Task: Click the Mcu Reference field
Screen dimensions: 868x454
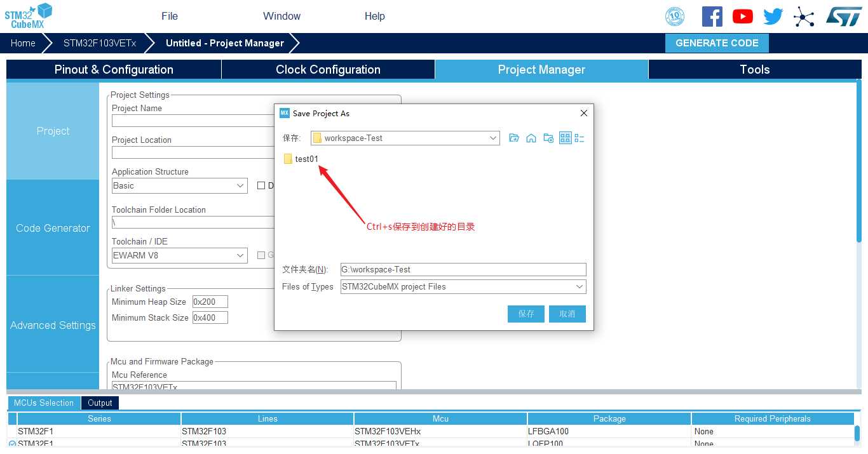Action: [x=254, y=385]
